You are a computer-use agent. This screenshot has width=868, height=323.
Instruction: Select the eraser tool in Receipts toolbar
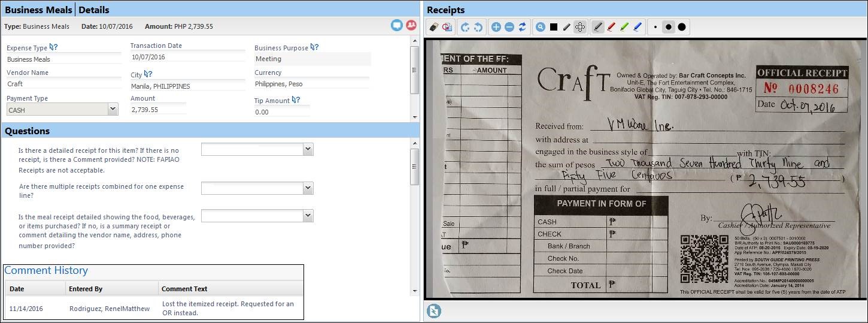click(435, 28)
